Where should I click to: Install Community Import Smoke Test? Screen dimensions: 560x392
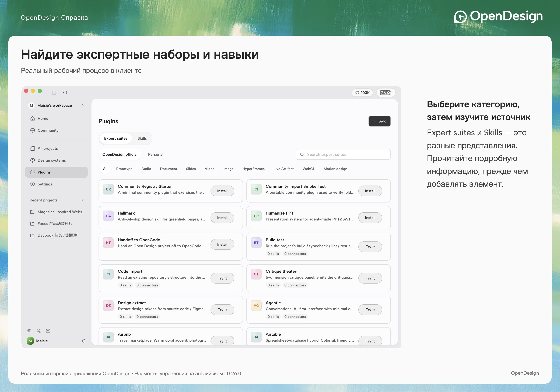(370, 191)
